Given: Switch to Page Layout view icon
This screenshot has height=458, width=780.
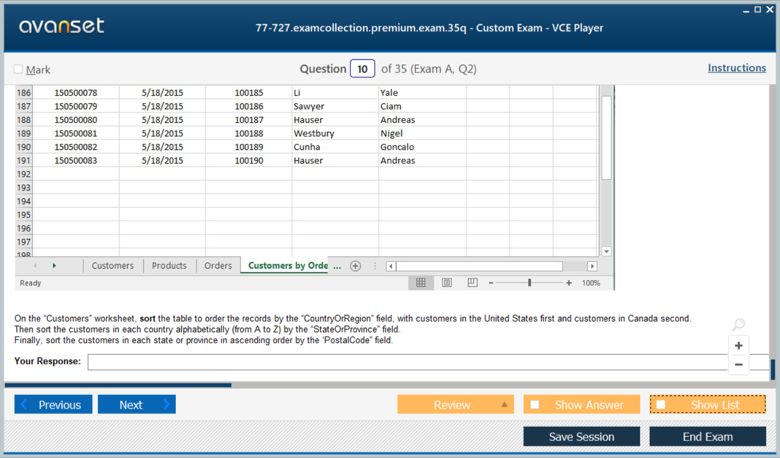Looking at the screenshot, I should point(447,283).
